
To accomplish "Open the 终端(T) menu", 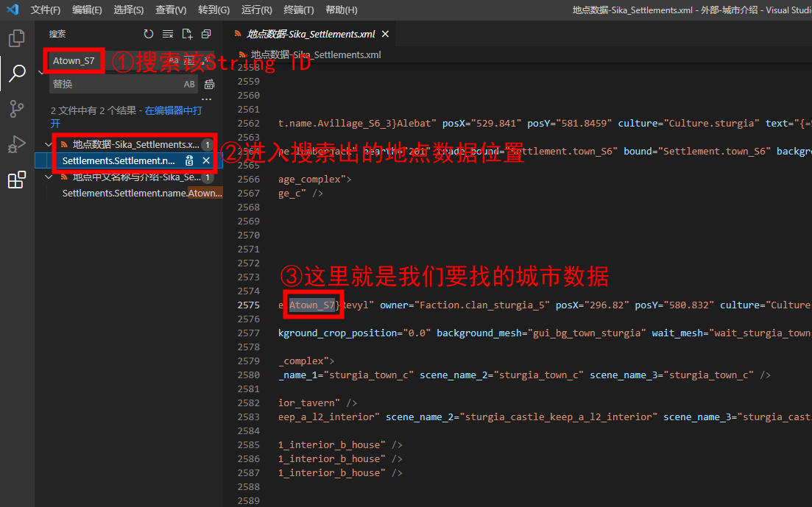I will pyautogui.click(x=298, y=10).
